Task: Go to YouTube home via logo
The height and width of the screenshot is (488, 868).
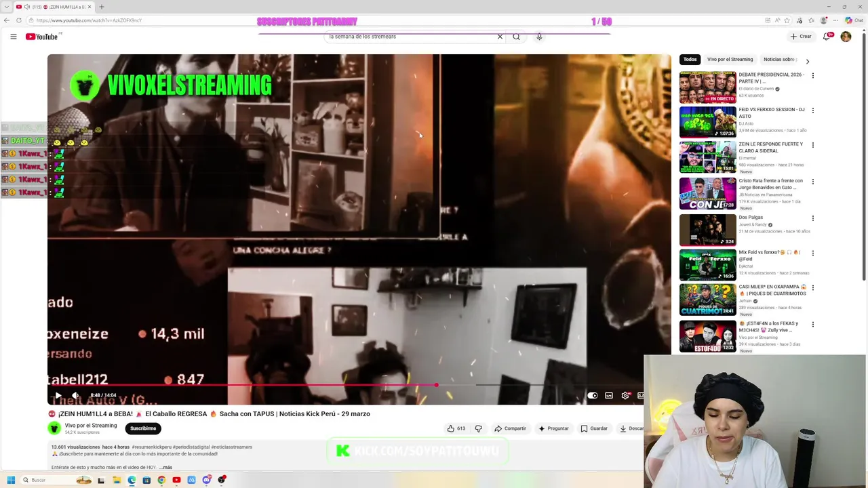Action: coord(42,37)
